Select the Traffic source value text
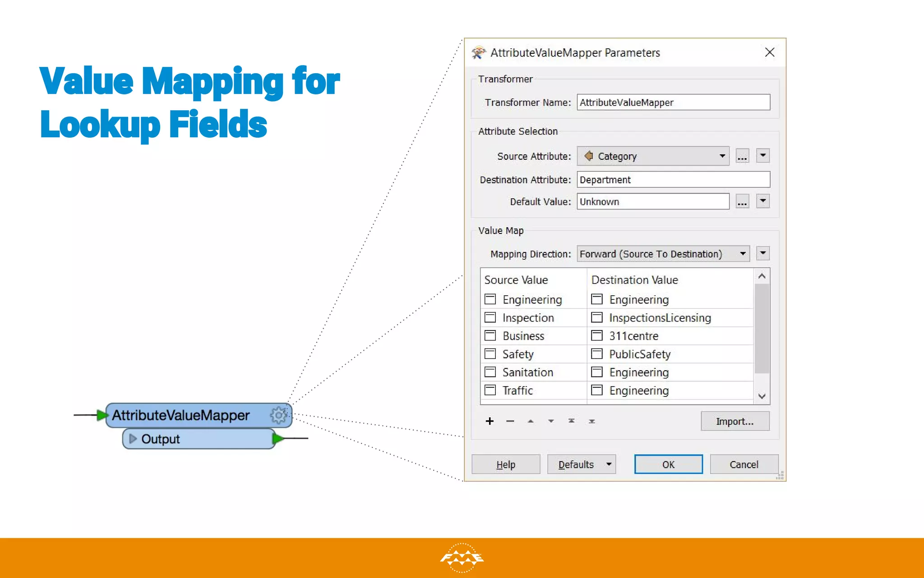 tap(517, 390)
